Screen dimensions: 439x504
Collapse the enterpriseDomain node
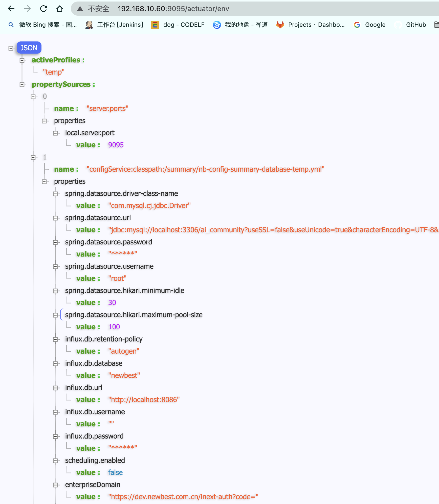pyautogui.click(x=55, y=485)
